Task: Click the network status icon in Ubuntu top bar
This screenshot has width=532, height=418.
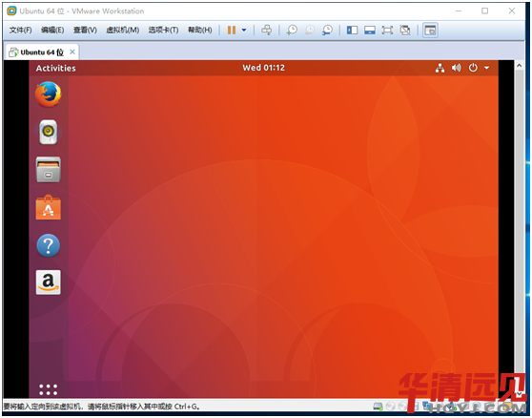Action: click(440, 68)
